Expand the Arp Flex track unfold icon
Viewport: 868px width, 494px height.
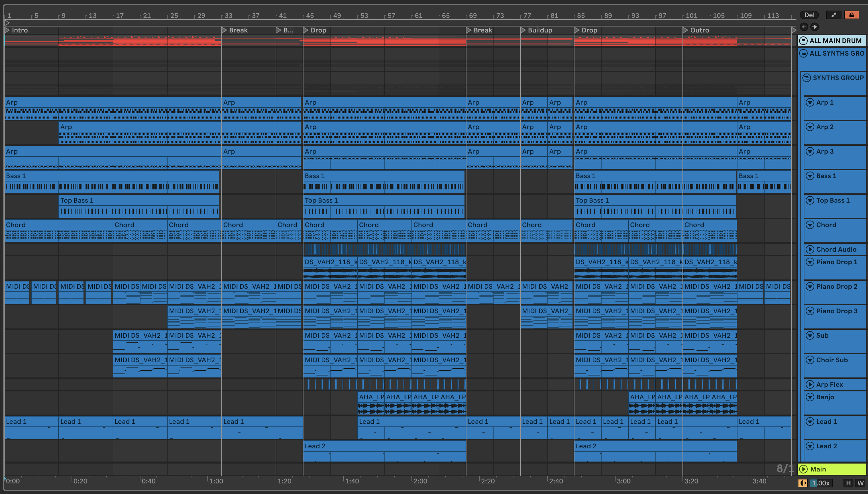[x=810, y=384]
